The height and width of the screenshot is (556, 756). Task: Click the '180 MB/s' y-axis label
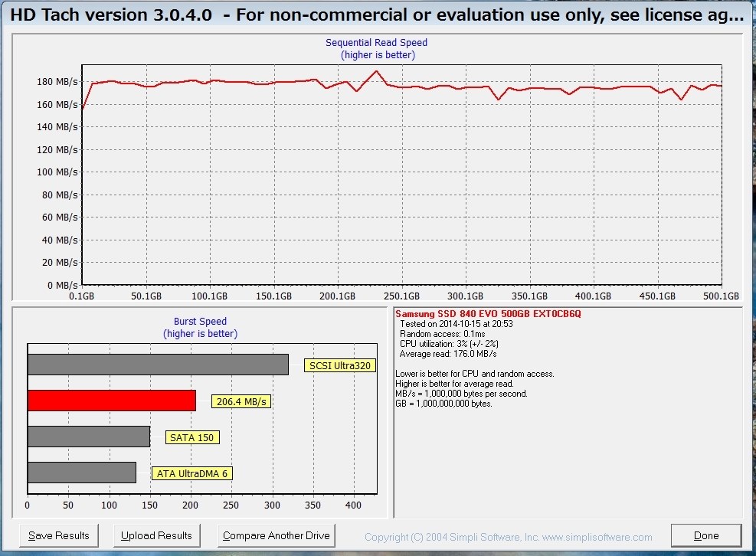57,81
